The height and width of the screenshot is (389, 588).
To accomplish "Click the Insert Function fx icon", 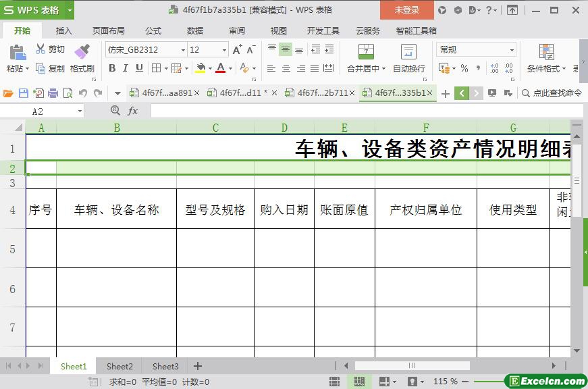I will coord(132,111).
